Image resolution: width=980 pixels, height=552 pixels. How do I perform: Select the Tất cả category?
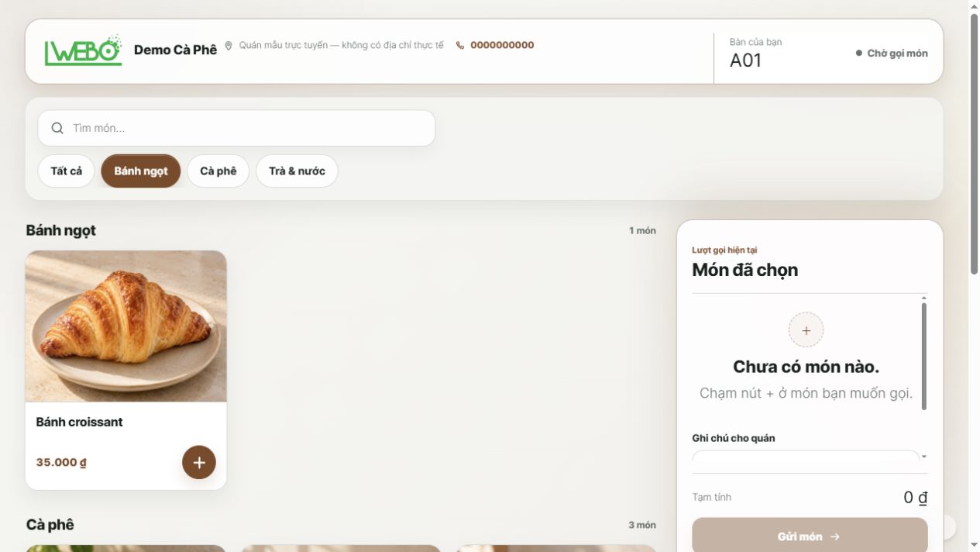point(66,171)
